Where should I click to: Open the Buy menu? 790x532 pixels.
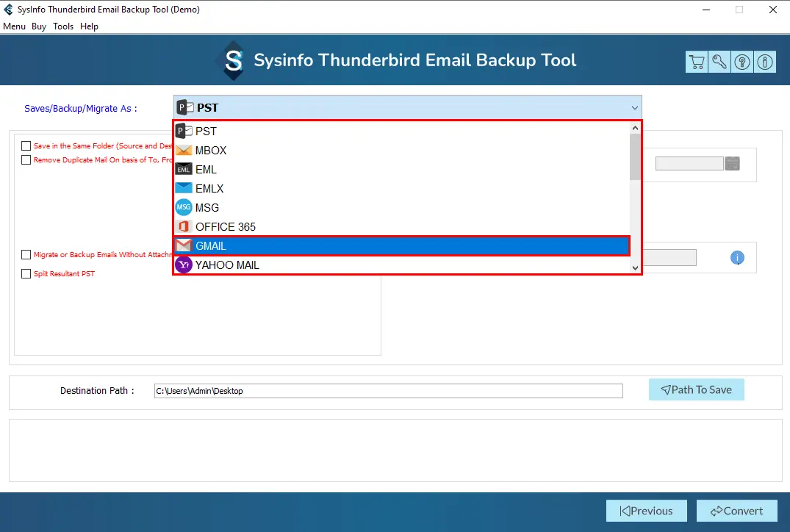[39, 26]
